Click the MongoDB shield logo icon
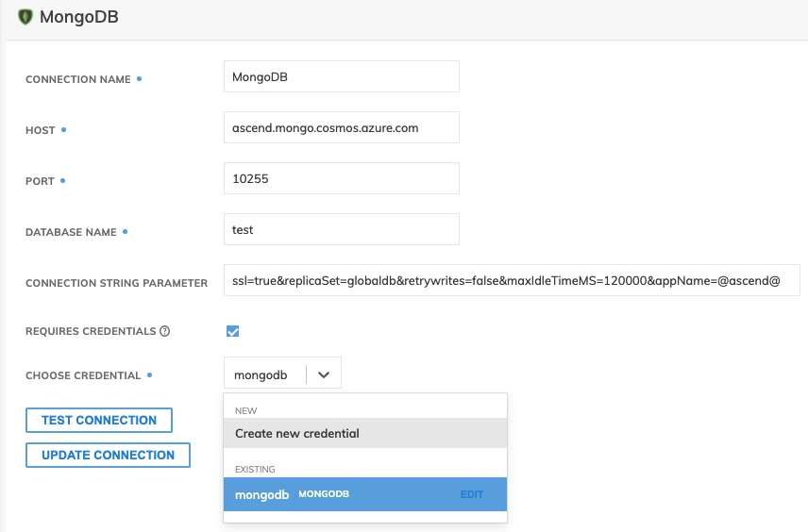The height and width of the screenshot is (532, 808). pyautogui.click(x=25, y=17)
